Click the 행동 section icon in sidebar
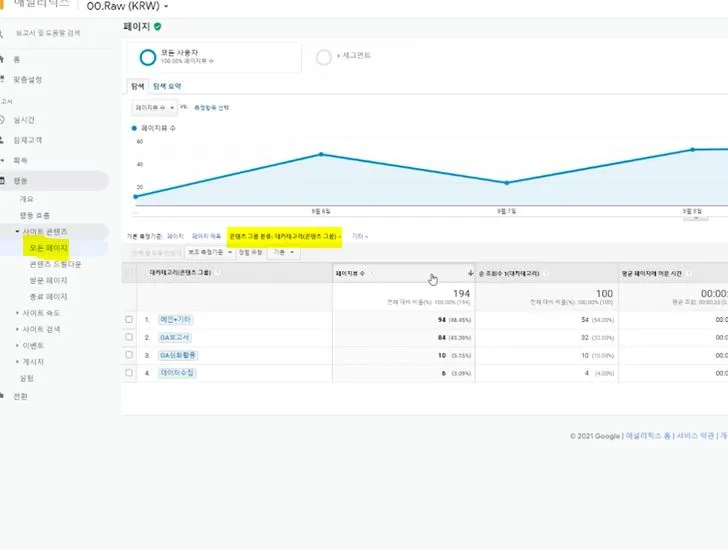The height and width of the screenshot is (550, 728). coord(2,181)
